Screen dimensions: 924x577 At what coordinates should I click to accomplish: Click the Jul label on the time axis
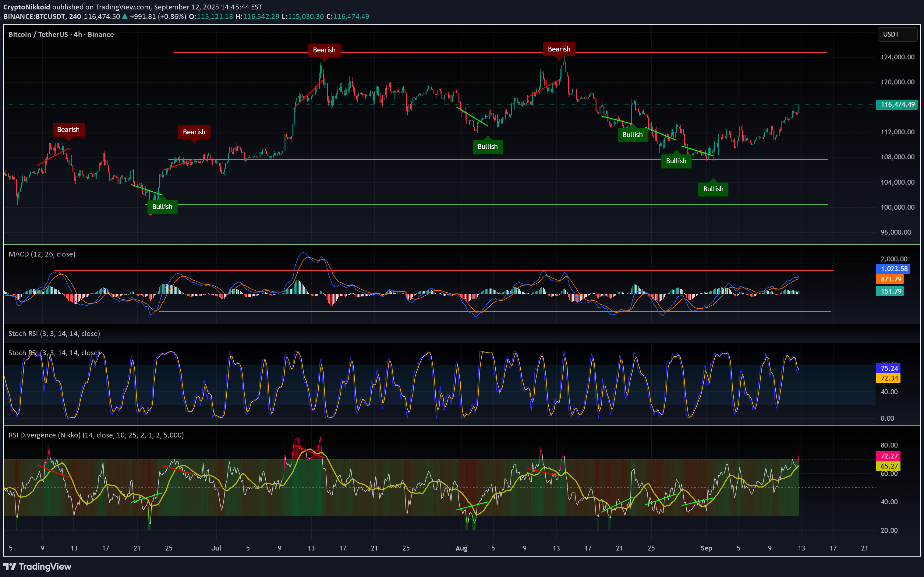coord(216,548)
